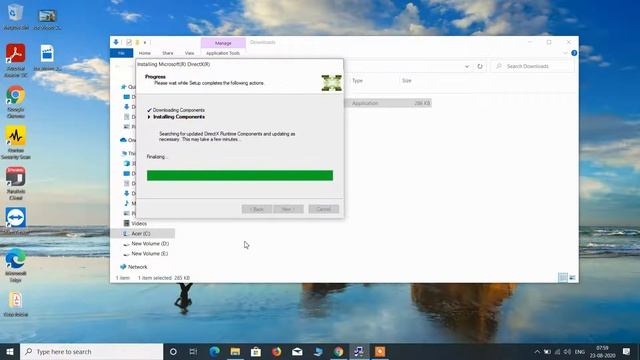
Task: Launch Edge from the taskbar
Action: point(214,351)
